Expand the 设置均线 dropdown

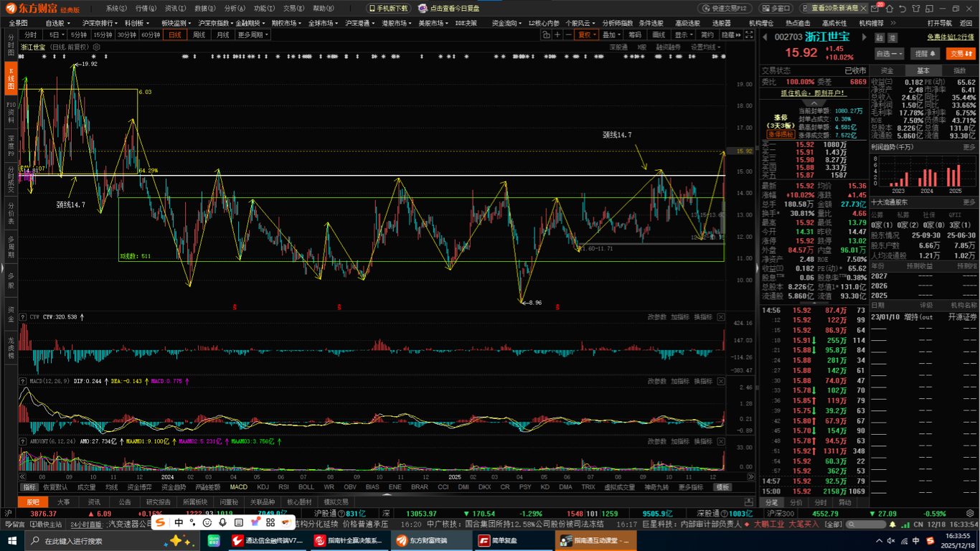(x=706, y=47)
